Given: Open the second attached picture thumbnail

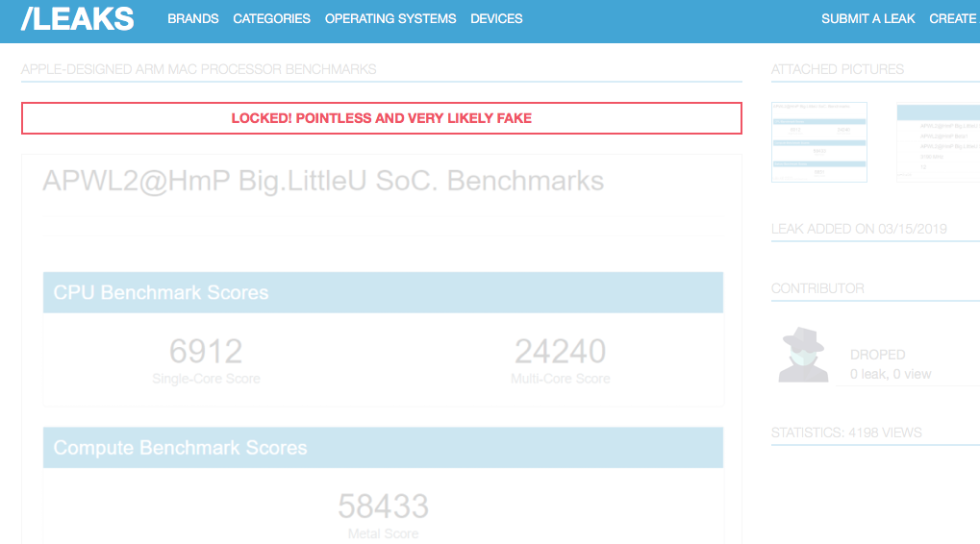Looking at the screenshot, I should tap(938, 142).
